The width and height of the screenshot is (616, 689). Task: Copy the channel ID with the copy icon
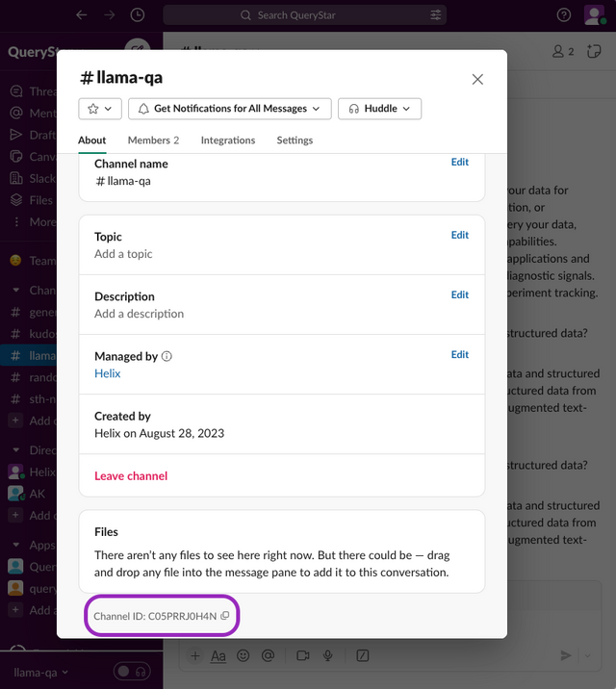pyautogui.click(x=225, y=616)
